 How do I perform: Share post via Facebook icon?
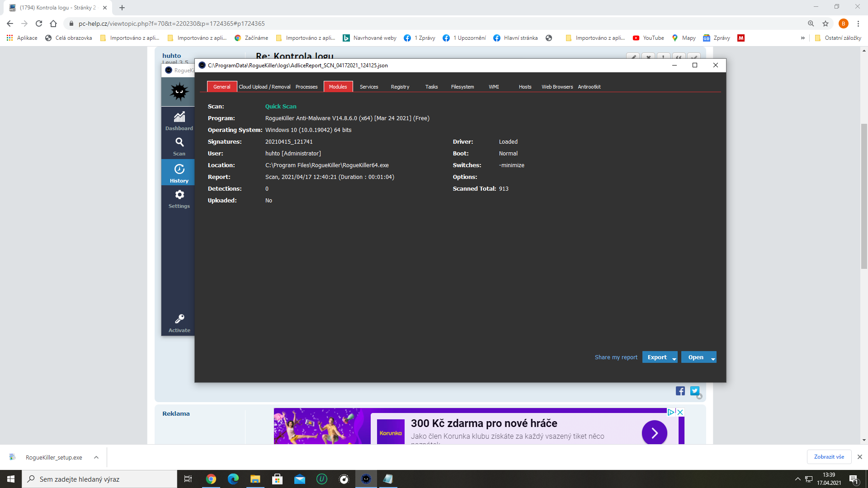[680, 391]
